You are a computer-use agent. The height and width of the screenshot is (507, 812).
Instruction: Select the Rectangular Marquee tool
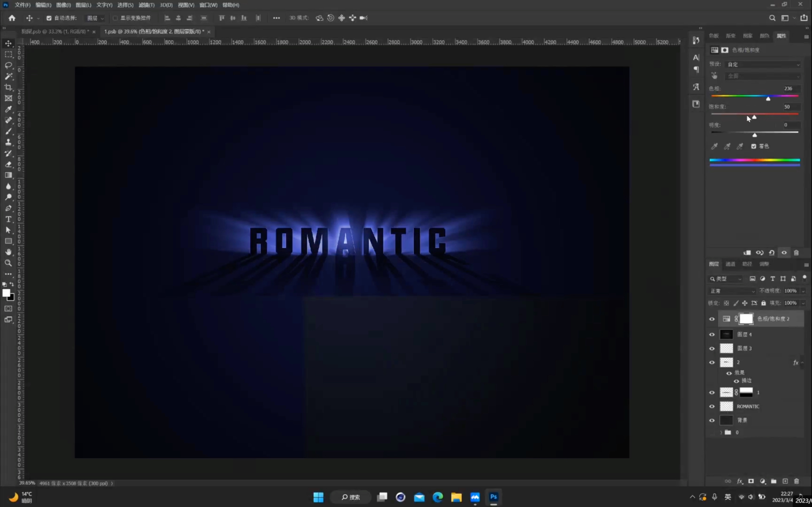pyautogui.click(x=8, y=54)
